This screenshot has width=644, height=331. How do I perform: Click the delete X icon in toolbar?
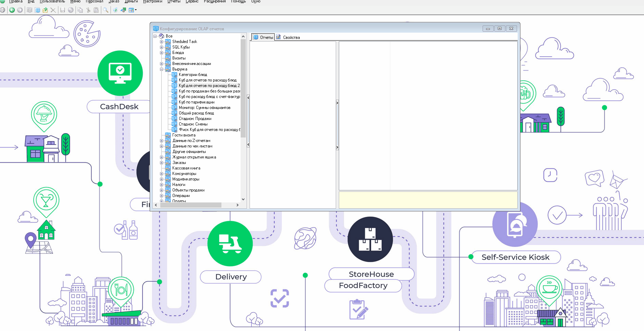click(x=53, y=10)
